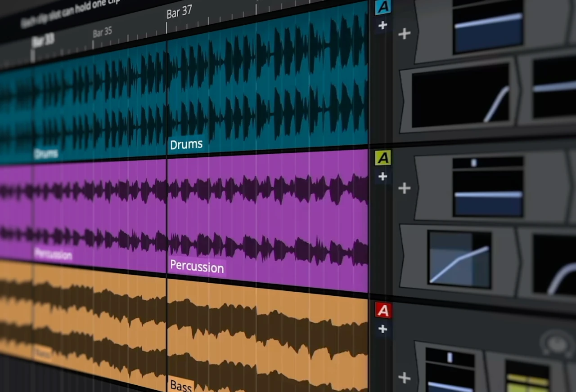Select the Percussion clip starting at Bar 37
This screenshot has height=392, width=576.
point(268,222)
